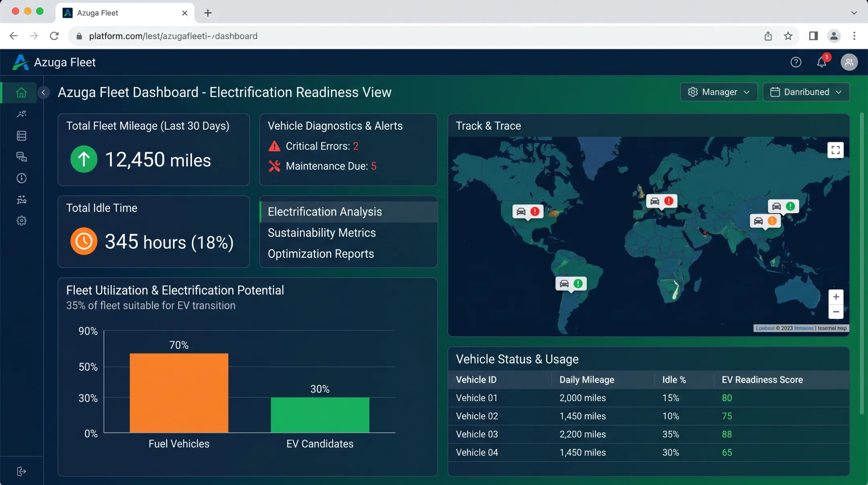This screenshot has height=485, width=868.
Task: Reload the page in the browser
Action: click(x=54, y=36)
